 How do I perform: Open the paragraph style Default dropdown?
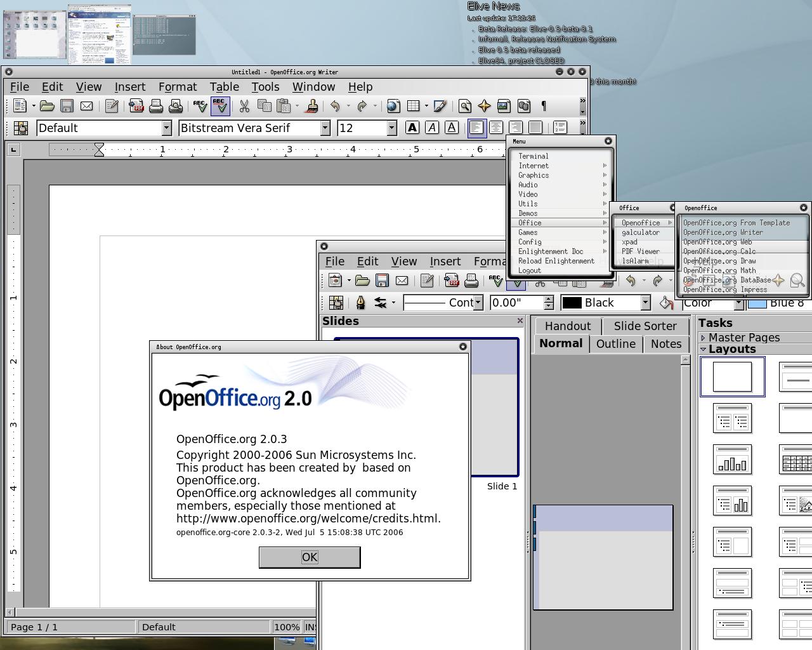166,128
